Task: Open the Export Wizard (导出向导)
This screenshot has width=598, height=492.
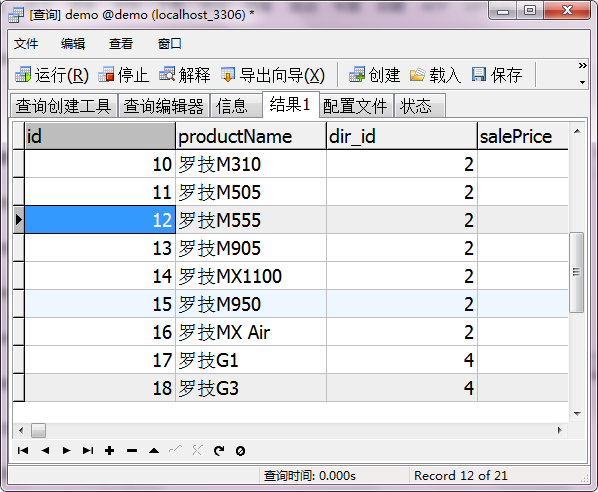Action: [x=273, y=75]
